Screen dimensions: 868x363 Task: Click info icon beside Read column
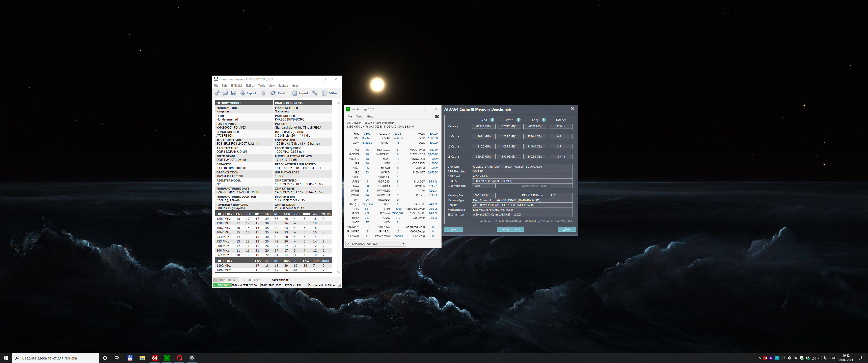click(x=492, y=120)
